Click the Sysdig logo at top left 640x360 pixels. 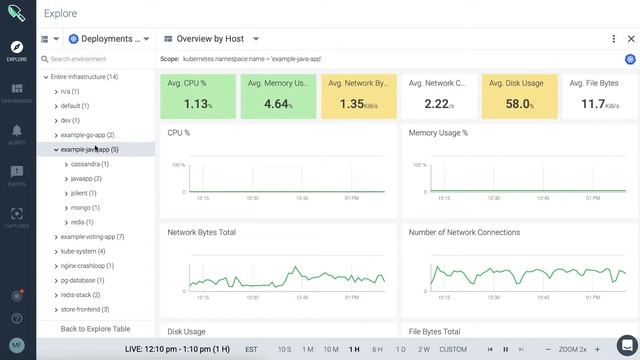tap(17, 13)
